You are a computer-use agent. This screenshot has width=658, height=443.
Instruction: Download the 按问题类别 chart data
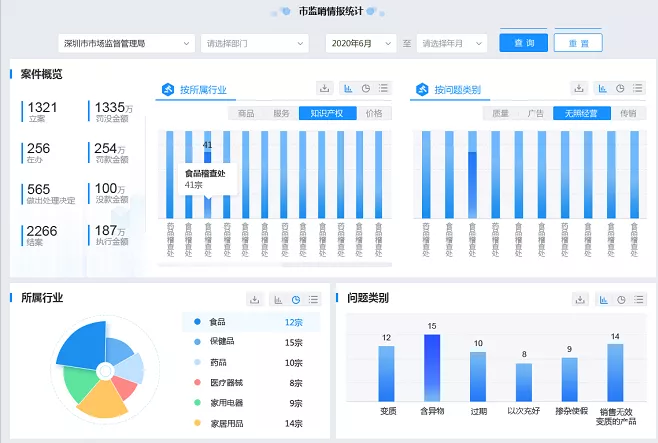tap(578, 88)
